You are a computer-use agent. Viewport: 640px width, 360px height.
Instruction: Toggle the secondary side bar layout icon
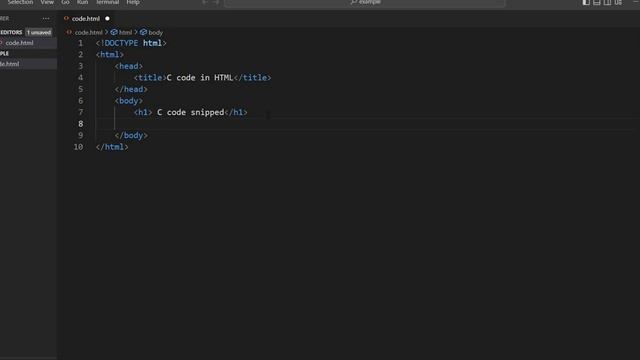point(607,2)
